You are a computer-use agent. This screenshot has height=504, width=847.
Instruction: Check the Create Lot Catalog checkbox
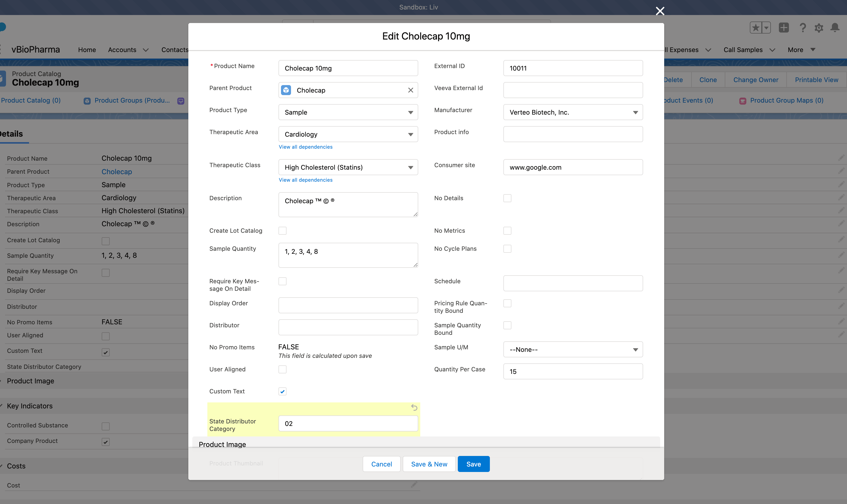[x=283, y=231]
